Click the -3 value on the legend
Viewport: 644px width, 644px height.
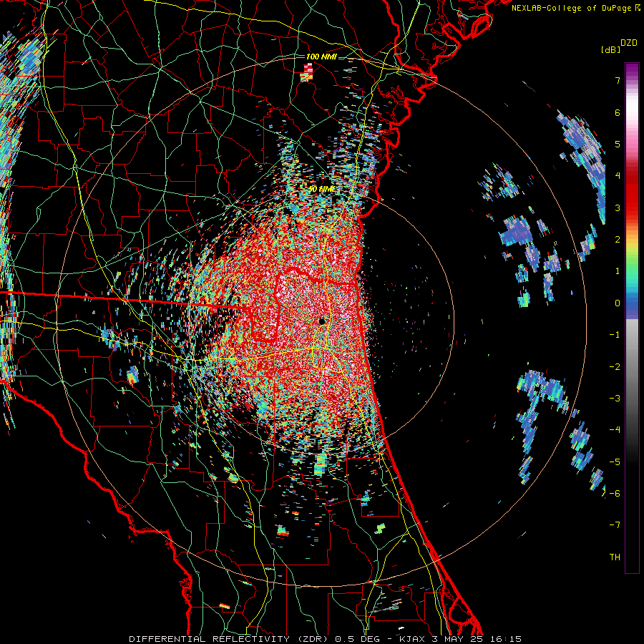[615, 399]
